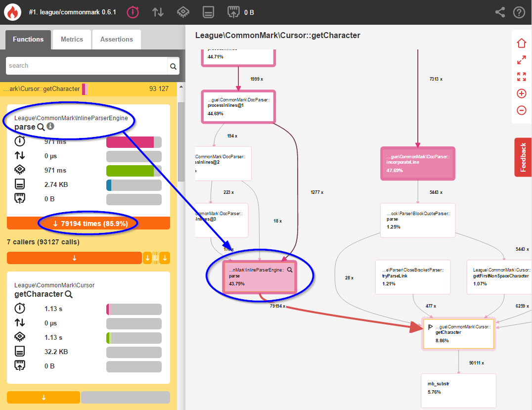Open the help question mark icon
532x410 pixels.
[519, 12]
